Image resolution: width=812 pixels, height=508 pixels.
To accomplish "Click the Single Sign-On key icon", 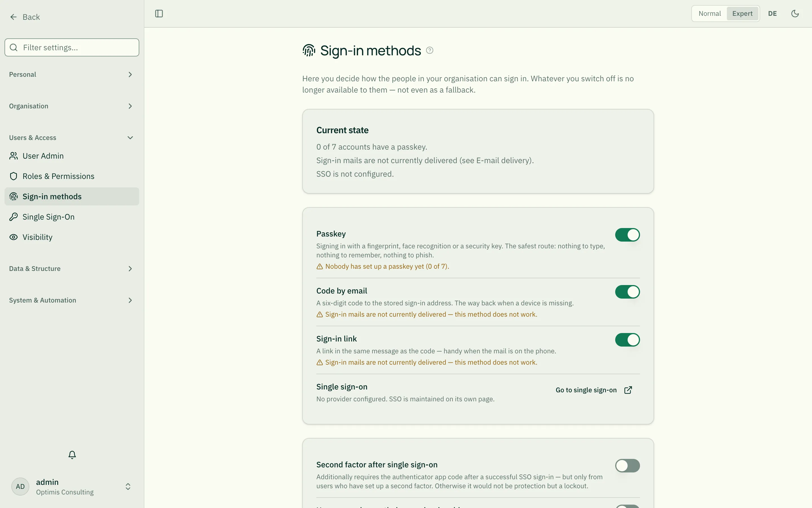I will 14,217.
